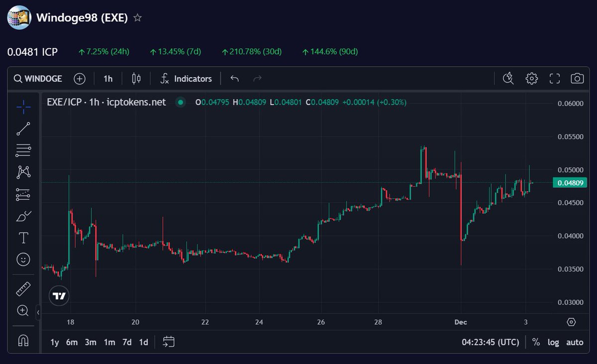597x364 pixels.
Task: Open the 04:23:45 (UTC) timezone menu
Action: click(491, 342)
